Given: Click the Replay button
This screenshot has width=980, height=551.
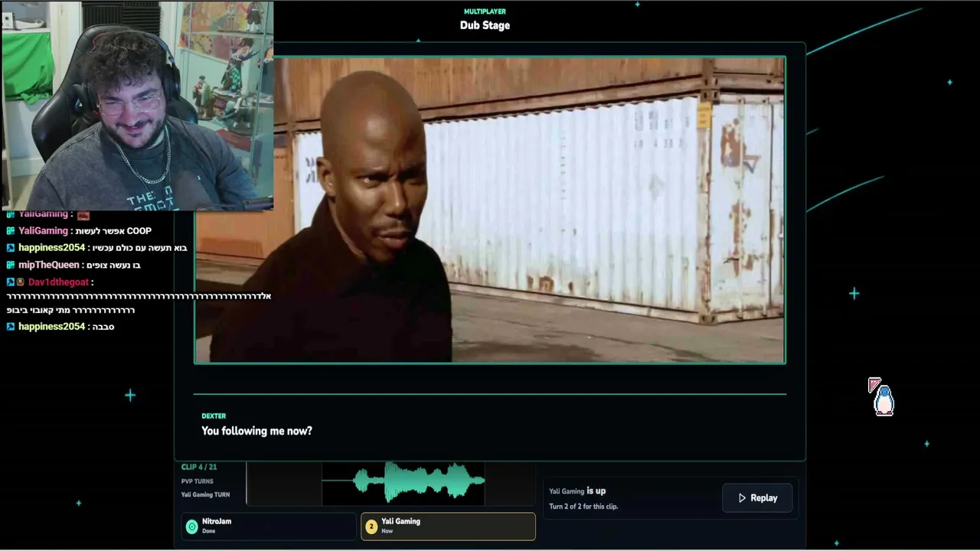Looking at the screenshot, I should 758,498.
